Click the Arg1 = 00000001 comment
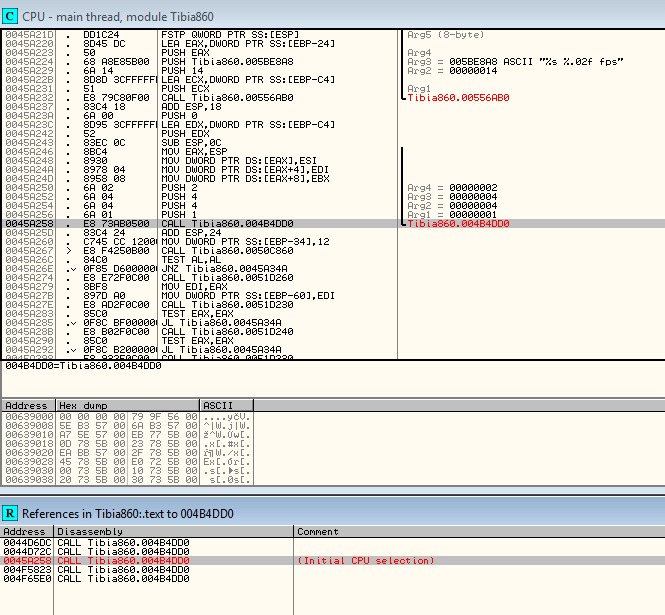This screenshot has width=665, height=615. pyautogui.click(x=452, y=215)
